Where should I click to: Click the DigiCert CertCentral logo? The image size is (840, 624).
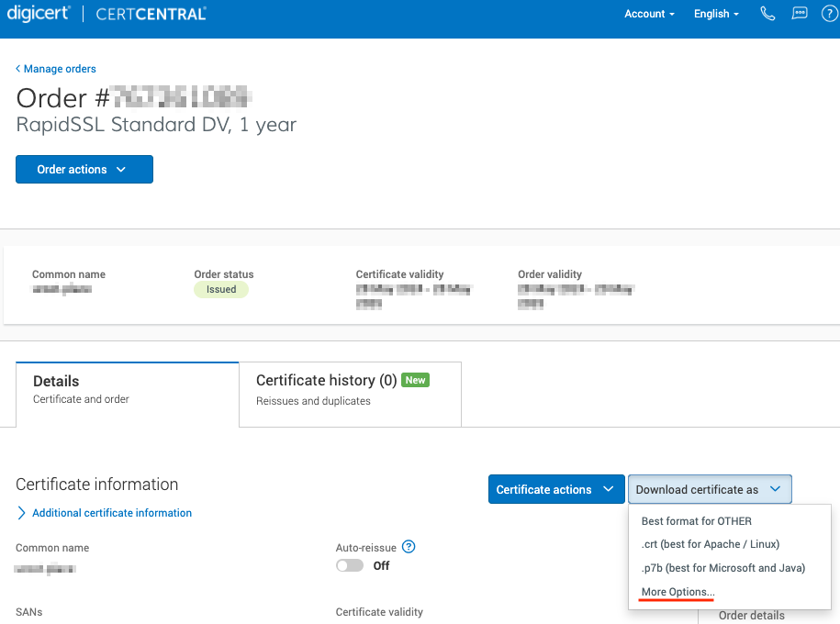click(x=106, y=14)
